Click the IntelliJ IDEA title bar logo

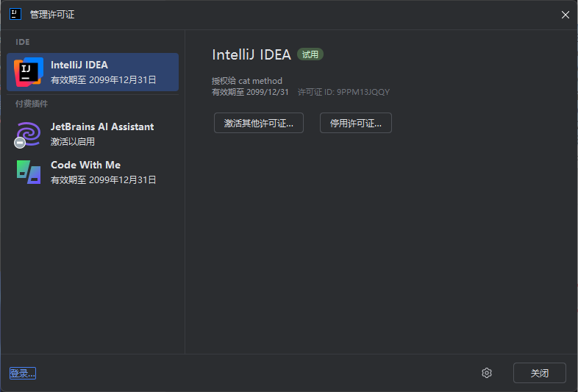point(15,15)
